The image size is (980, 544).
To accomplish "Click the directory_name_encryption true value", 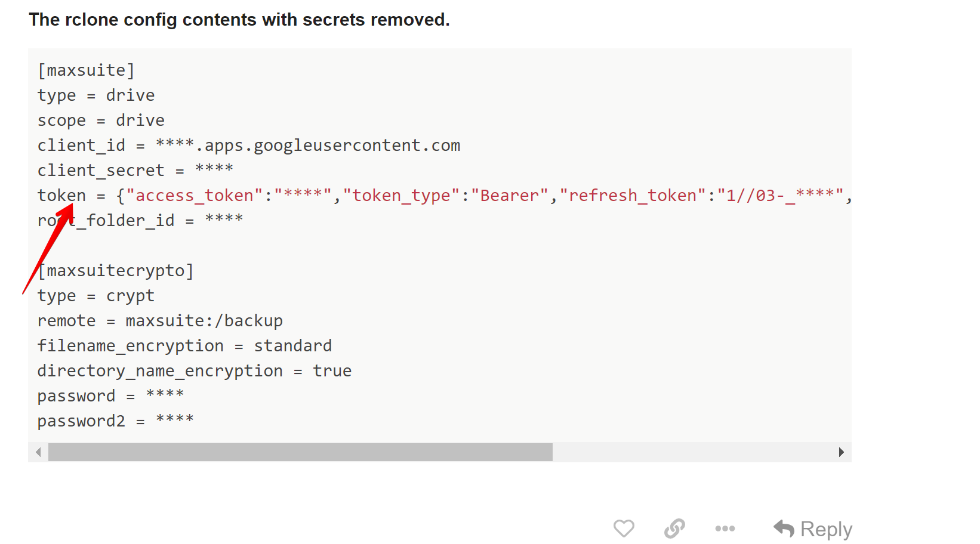I will pos(332,371).
